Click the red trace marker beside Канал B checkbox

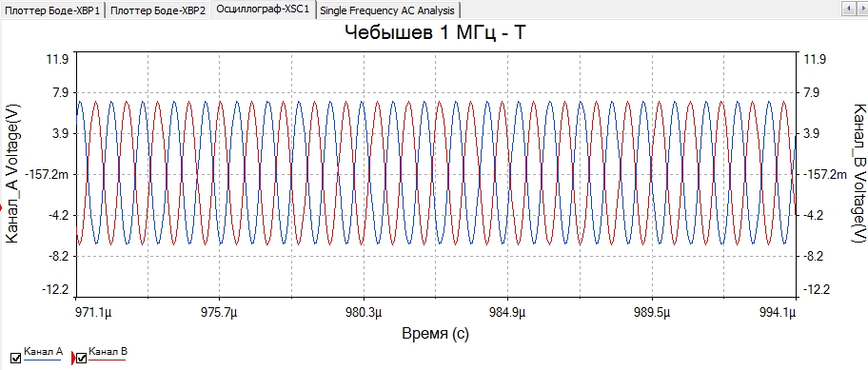[x=73, y=359]
